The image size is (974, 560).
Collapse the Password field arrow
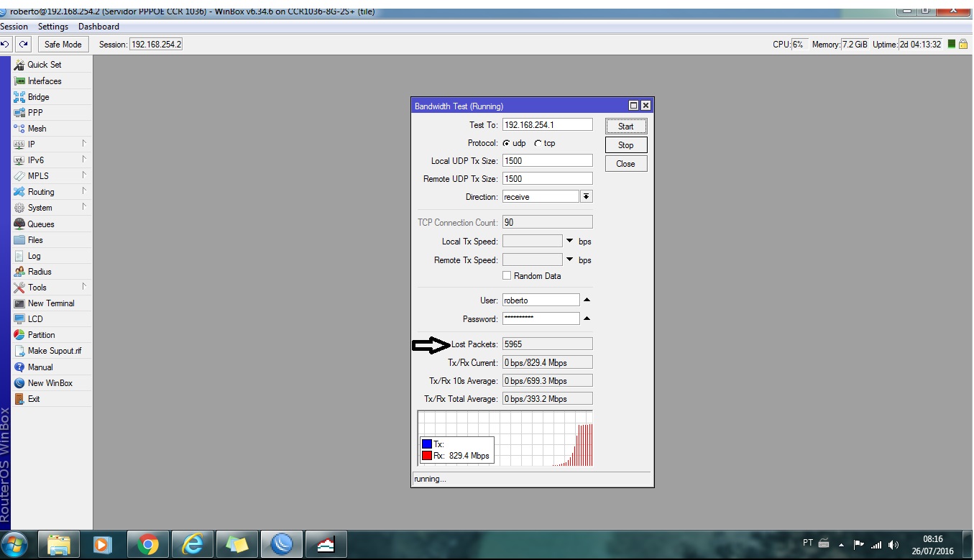click(x=587, y=318)
